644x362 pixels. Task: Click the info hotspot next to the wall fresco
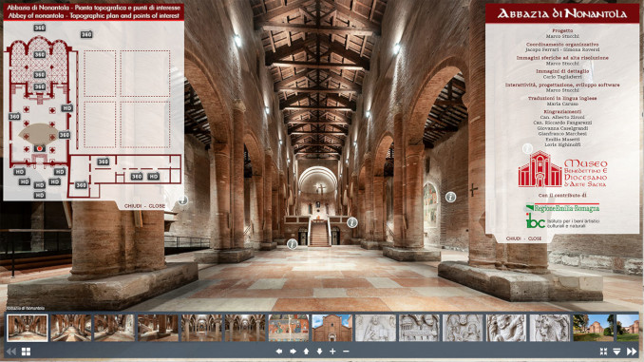[x=450, y=198]
